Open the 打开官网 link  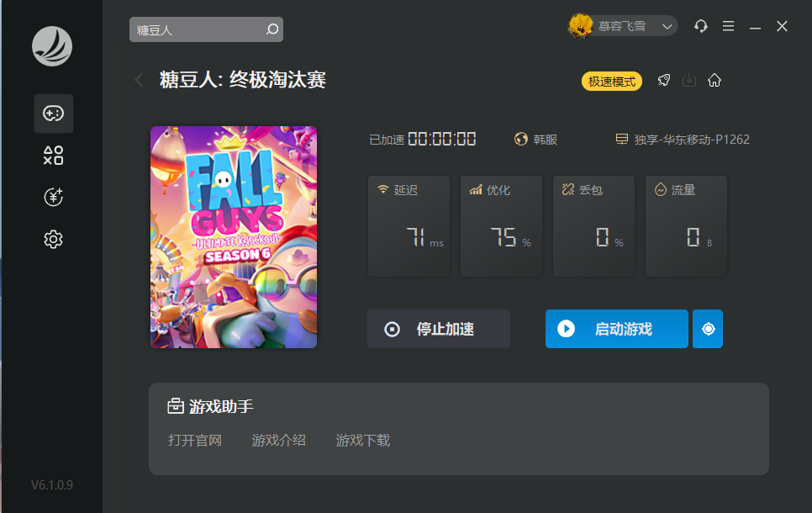coord(195,441)
